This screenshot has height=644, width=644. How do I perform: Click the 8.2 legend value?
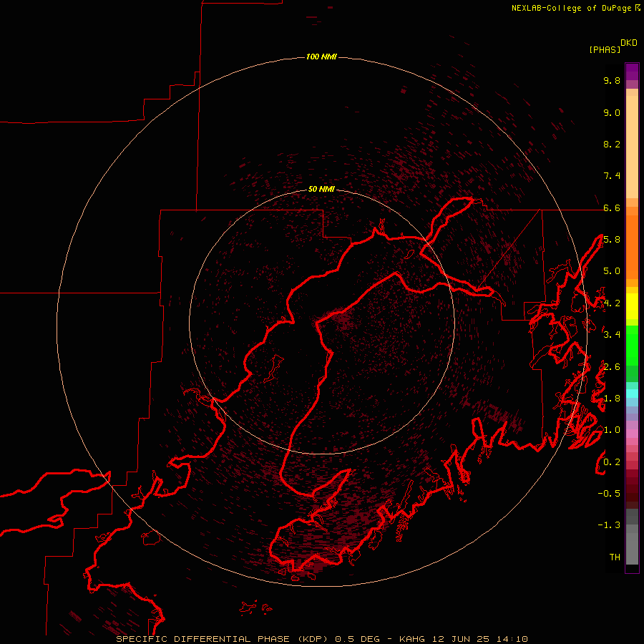(612, 144)
